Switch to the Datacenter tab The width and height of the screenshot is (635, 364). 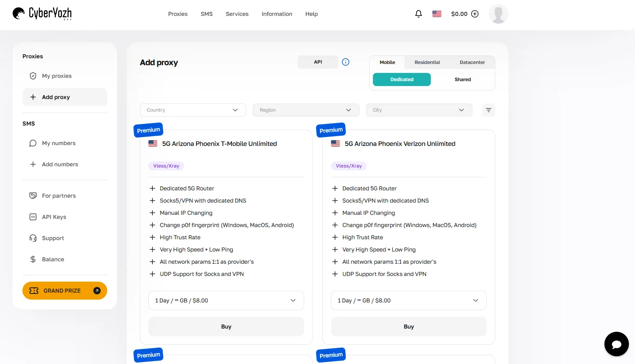[472, 62]
